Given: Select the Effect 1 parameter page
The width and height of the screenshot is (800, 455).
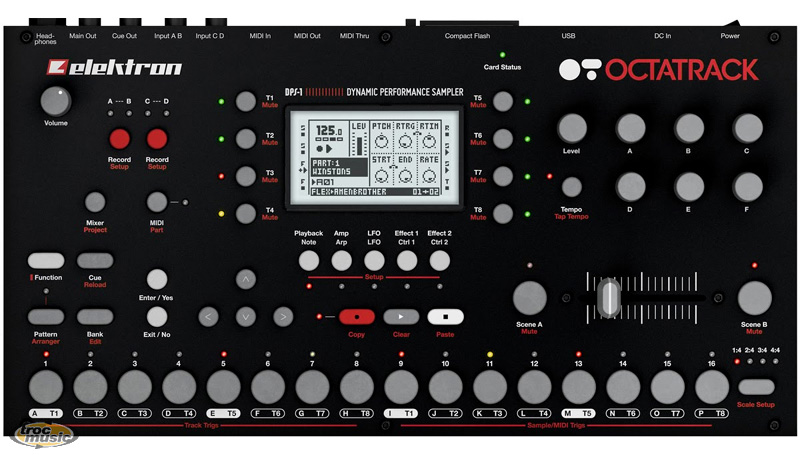Looking at the screenshot, I should pyautogui.click(x=406, y=261).
